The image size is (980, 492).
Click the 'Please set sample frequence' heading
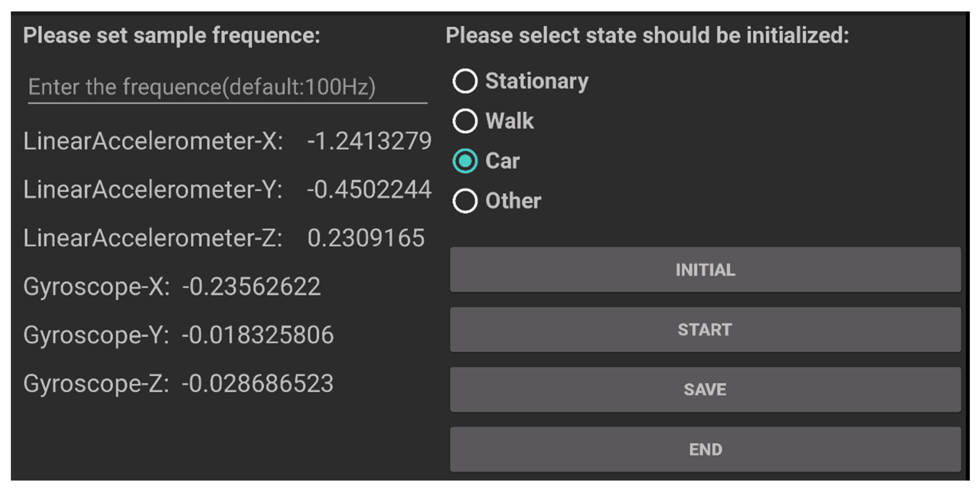[x=172, y=35]
